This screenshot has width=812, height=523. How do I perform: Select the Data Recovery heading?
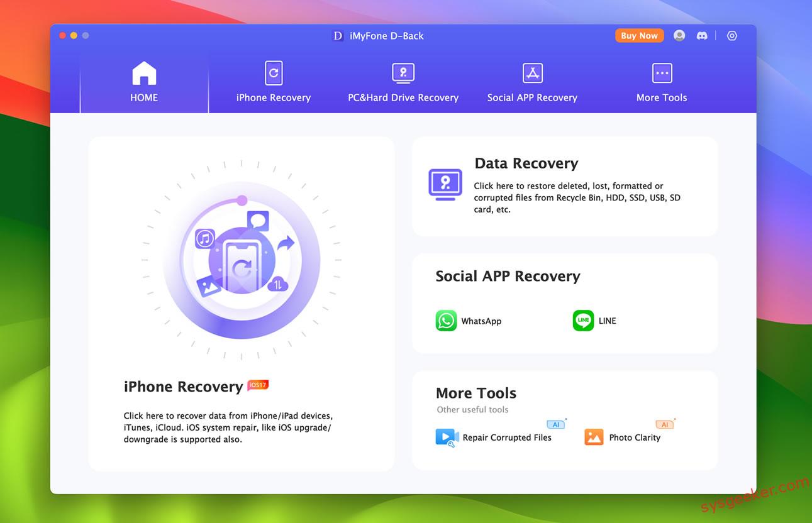[526, 163]
